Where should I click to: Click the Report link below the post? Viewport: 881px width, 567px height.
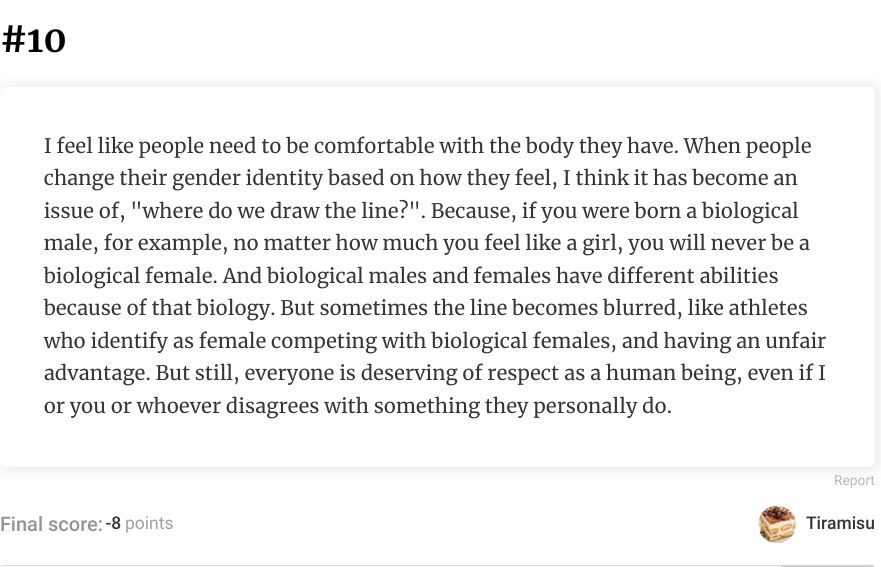[x=853, y=480]
